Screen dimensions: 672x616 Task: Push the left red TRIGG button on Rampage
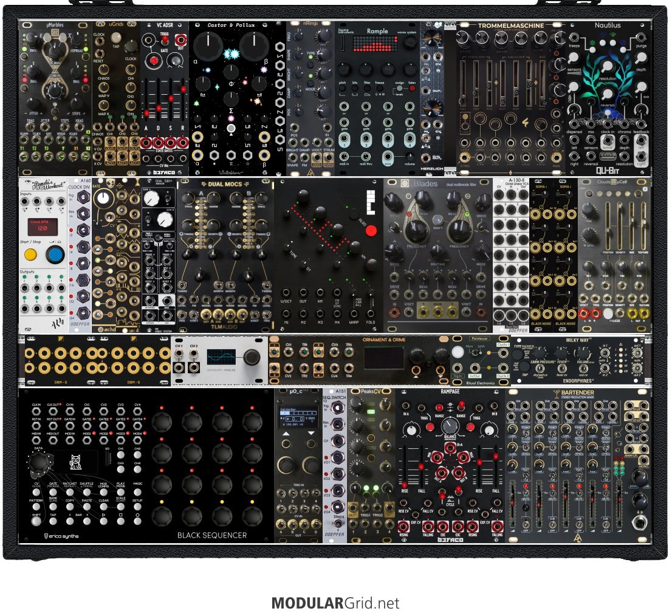(x=430, y=426)
